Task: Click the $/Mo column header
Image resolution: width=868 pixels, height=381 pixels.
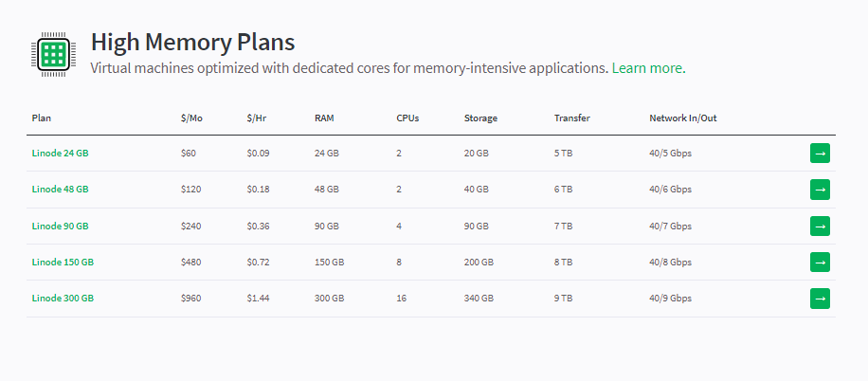Action: click(x=191, y=118)
